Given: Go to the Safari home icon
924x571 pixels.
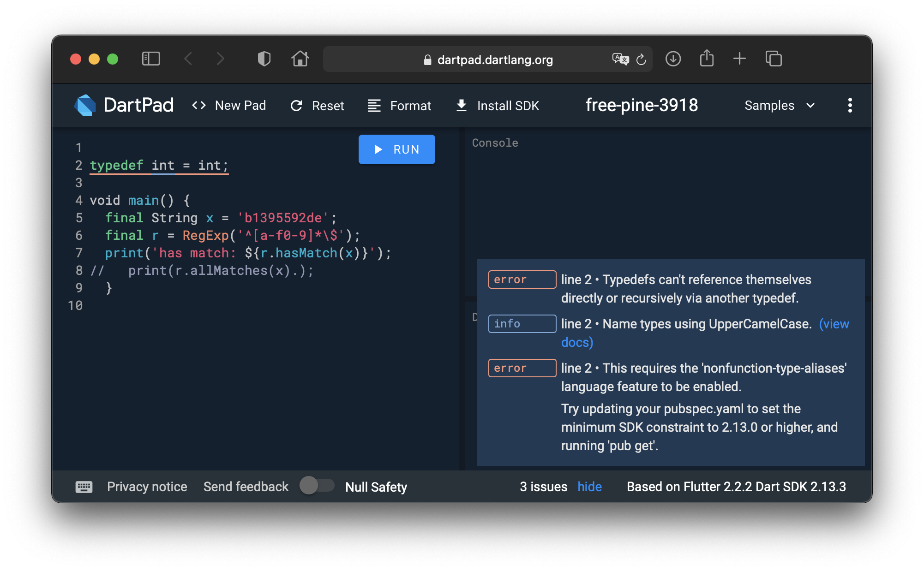Looking at the screenshot, I should 300,59.
